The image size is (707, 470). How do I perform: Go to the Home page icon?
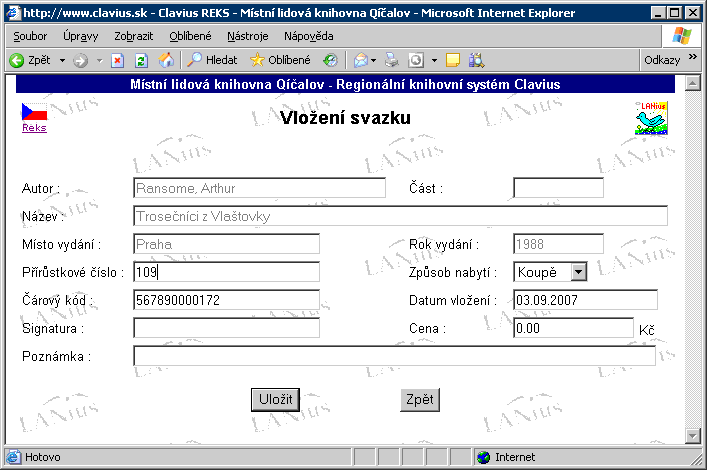(x=166, y=60)
